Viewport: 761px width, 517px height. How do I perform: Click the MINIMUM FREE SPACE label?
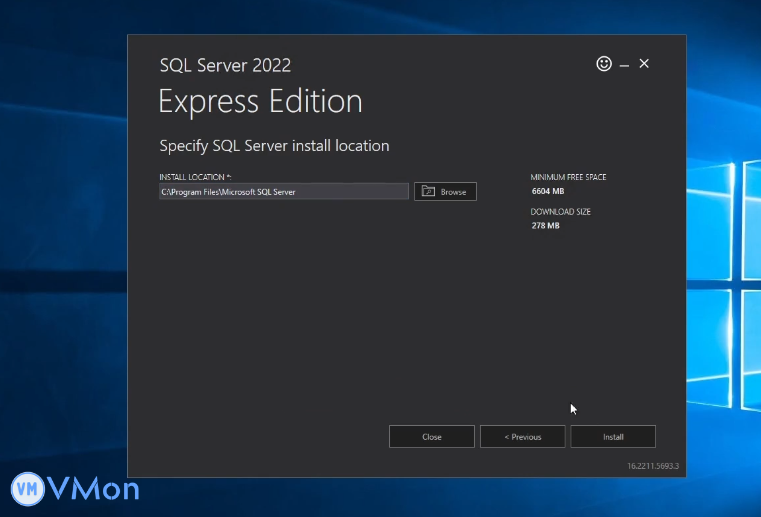coord(568,177)
